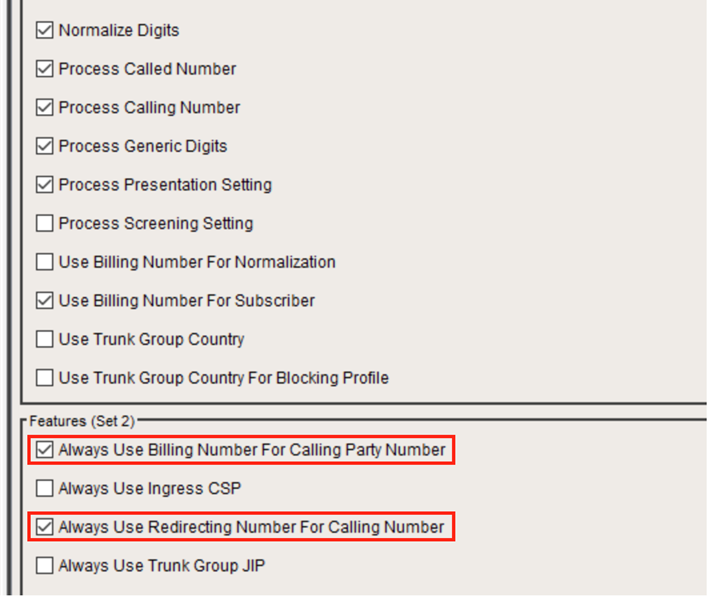Uncheck Use Billing Number For Subscriber
Screen dimensions: 720x606
pos(44,301)
